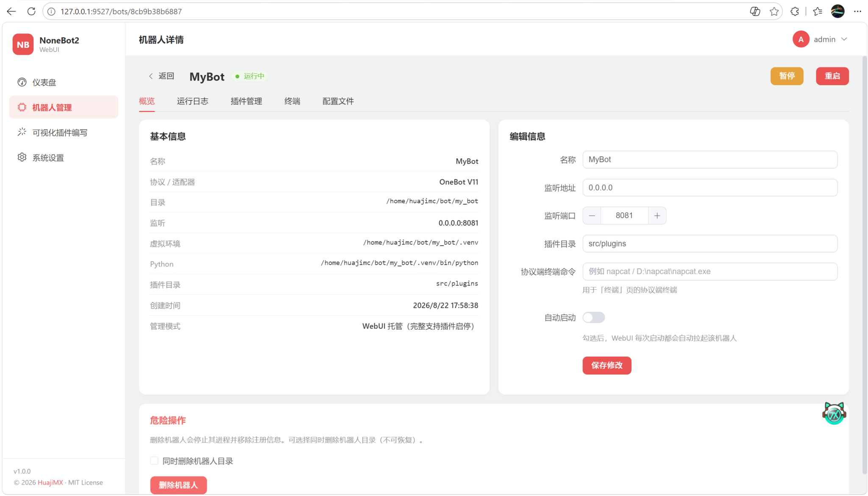Click the page vertical scrollbar
The height and width of the screenshot is (496, 868).
pyautogui.click(x=865, y=266)
